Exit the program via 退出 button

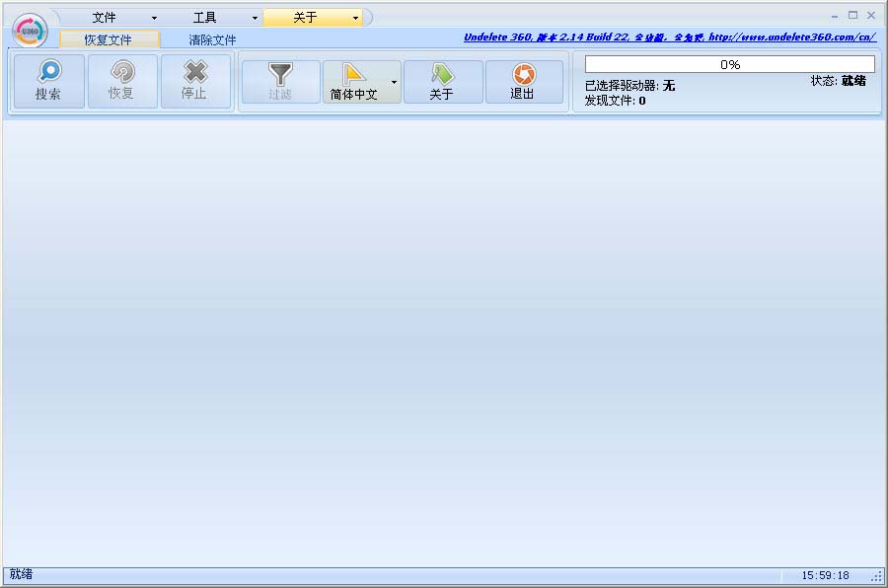click(x=523, y=82)
